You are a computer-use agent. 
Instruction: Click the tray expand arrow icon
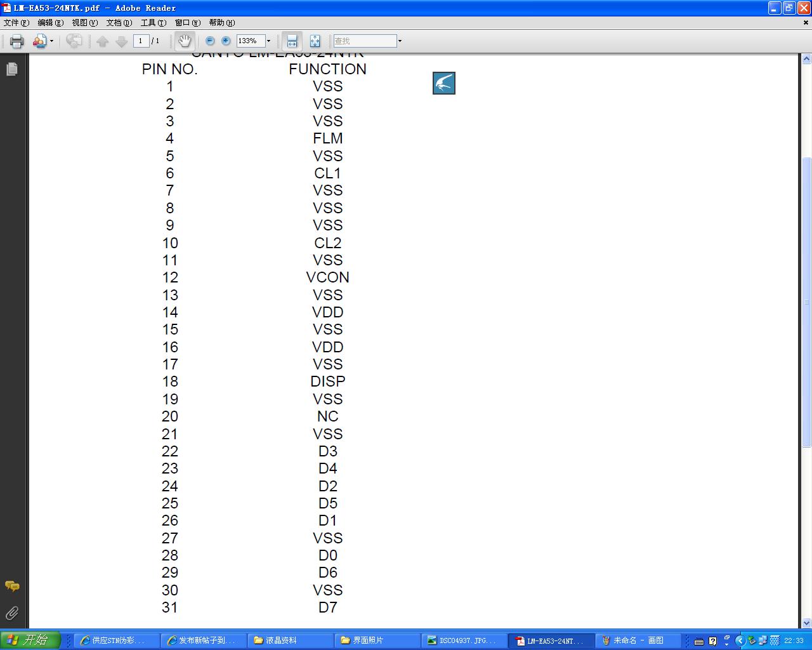point(740,640)
